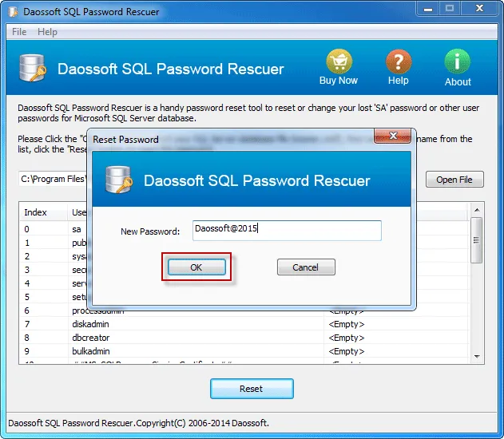Click the green About info icon

pos(458,61)
